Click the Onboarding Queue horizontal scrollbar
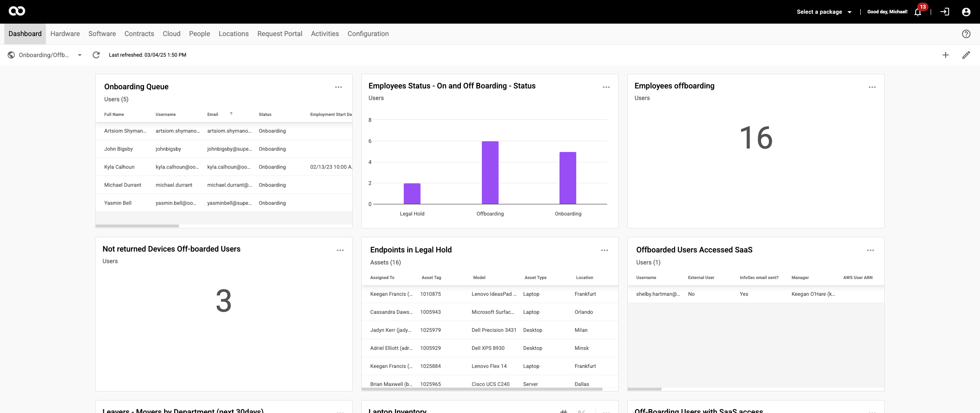980x413 pixels. 137,226
